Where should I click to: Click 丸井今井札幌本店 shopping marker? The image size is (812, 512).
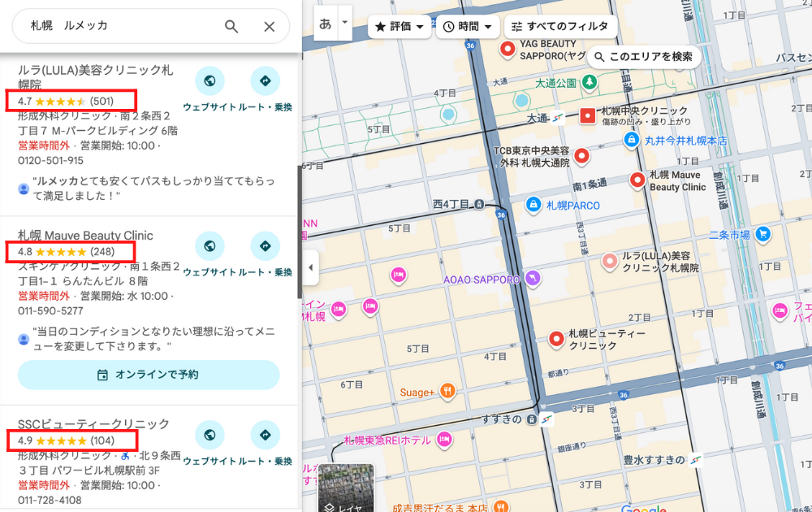tap(631, 140)
